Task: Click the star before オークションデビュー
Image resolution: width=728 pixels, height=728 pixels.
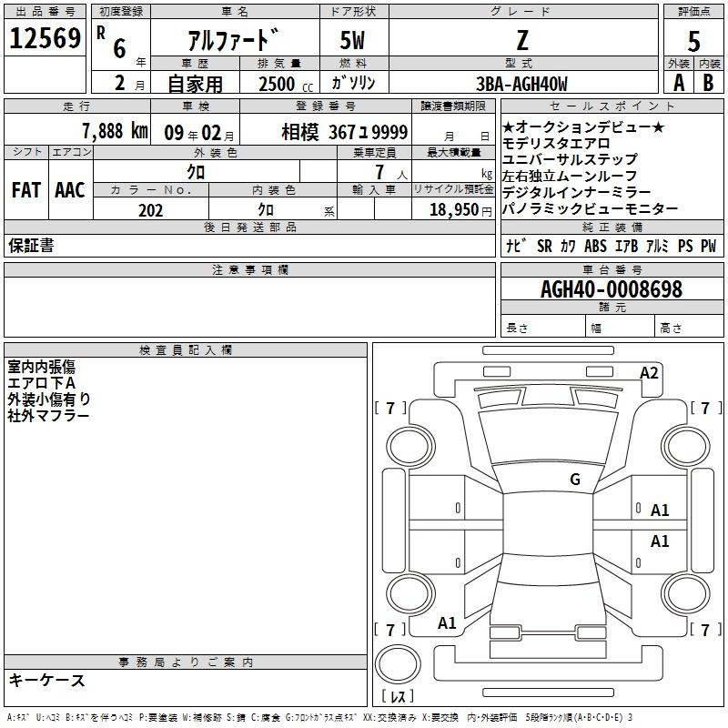Action: [509, 127]
